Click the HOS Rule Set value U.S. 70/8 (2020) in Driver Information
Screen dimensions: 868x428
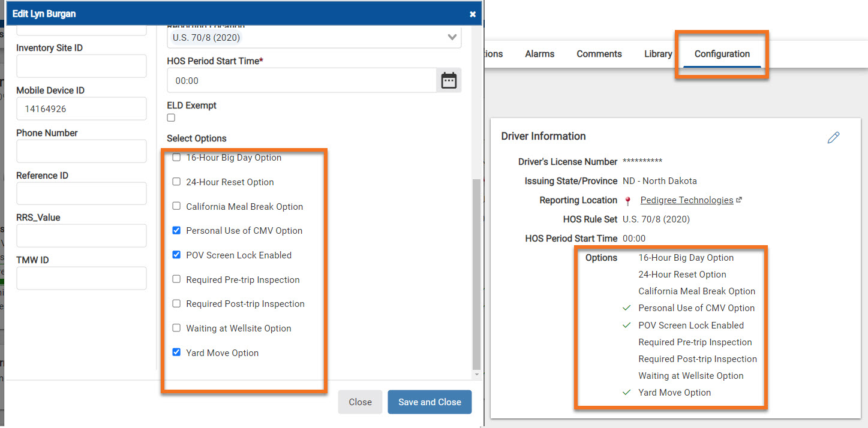point(656,219)
